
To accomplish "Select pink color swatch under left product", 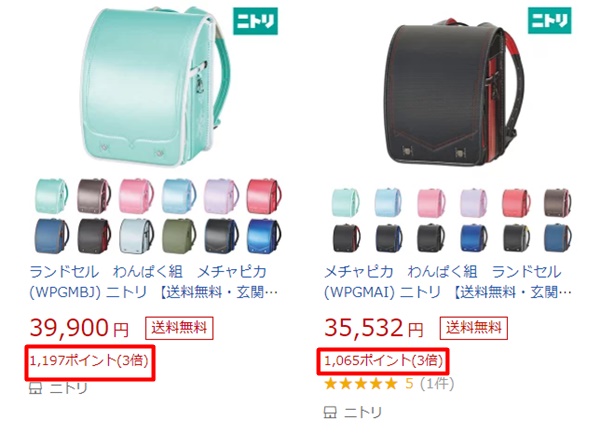I will pos(136,196).
